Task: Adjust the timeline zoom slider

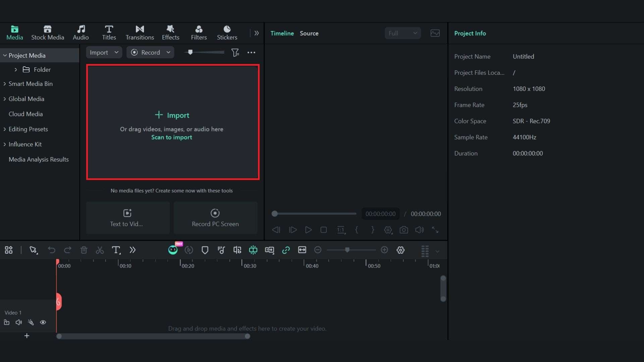Action: click(351, 250)
